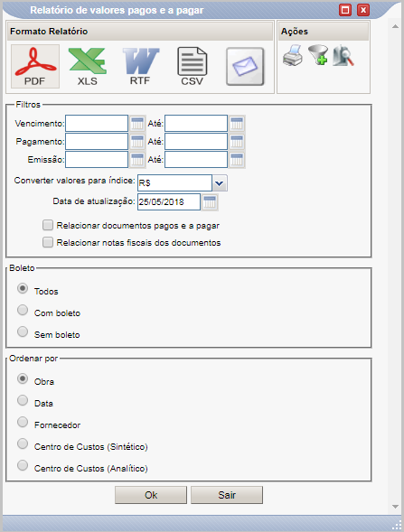404x532 pixels.
Task: Select Com boleto radio option
Action: (23, 310)
